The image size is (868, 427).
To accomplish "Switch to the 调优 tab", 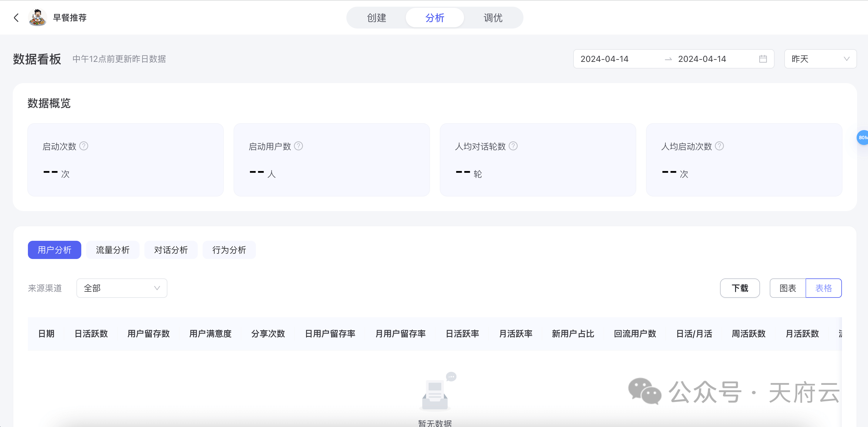I will (x=493, y=18).
